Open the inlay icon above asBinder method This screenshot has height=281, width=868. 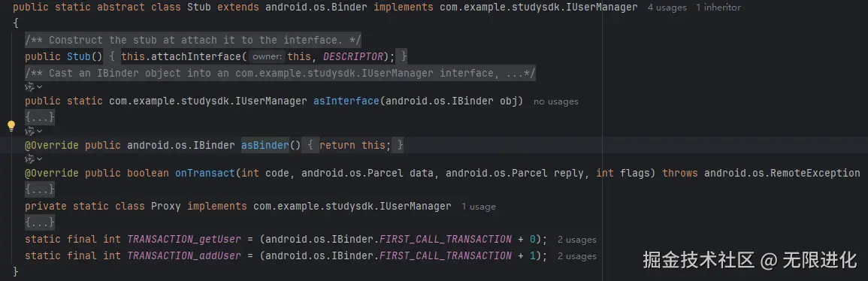pyautogui.click(x=34, y=131)
